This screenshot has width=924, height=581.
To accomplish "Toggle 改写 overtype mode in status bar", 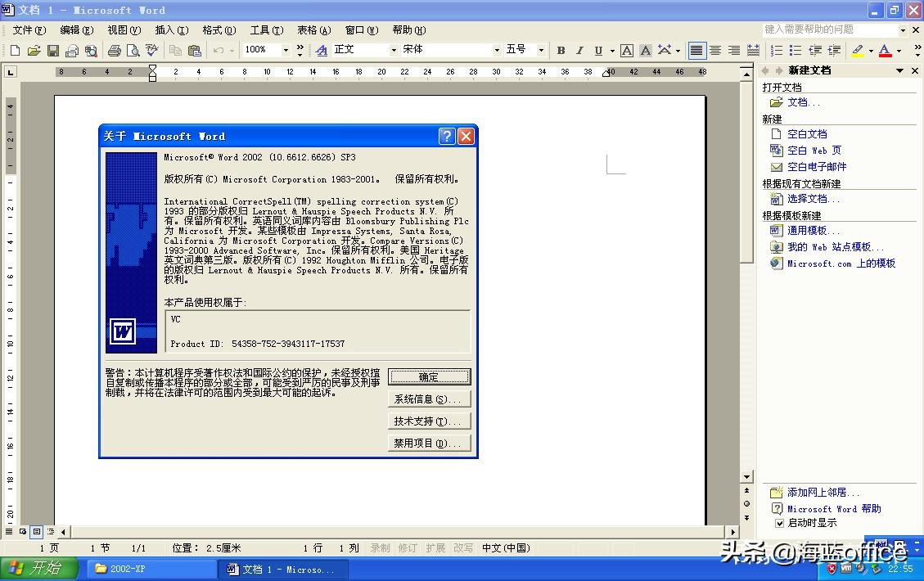I will [x=463, y=548].
